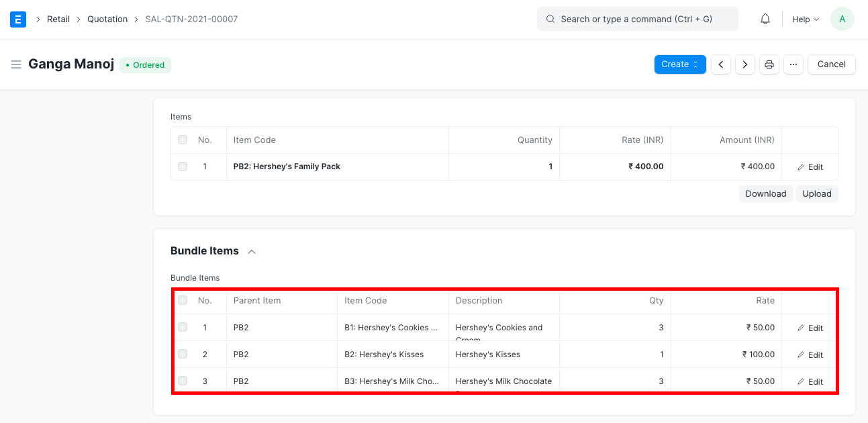Select all rows in Items table

tap(183, 140)
